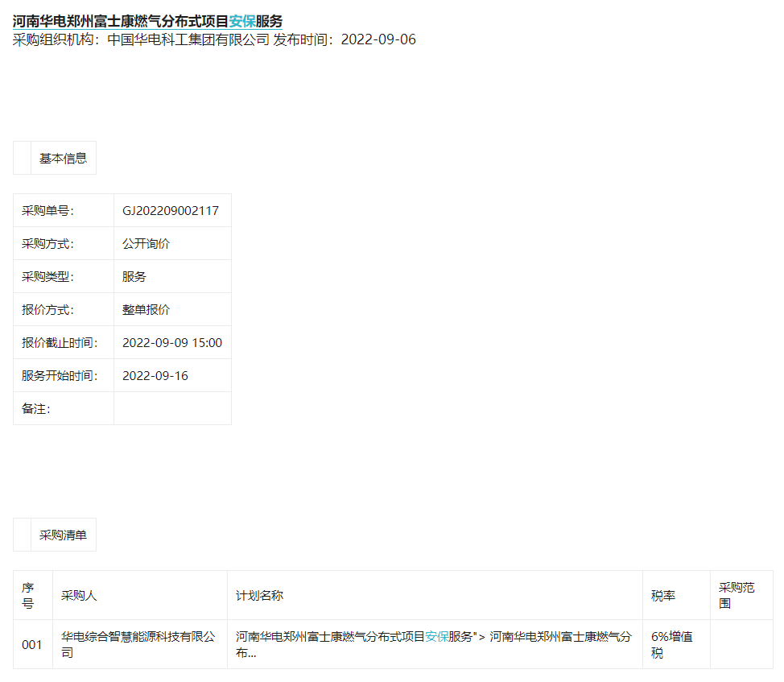Click the 整单报价 quote method value
Screen dimensions: 784x682
coord(146,310)
